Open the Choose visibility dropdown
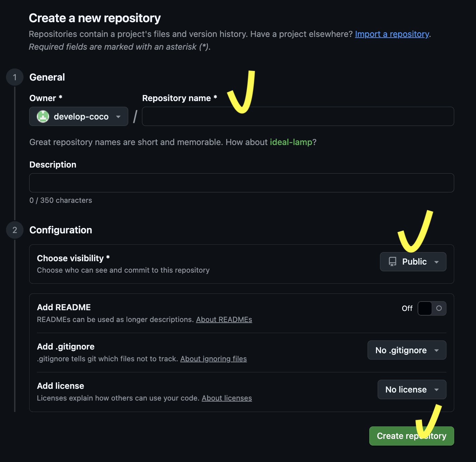Screen dimensions: 476x462 point(413,262)
